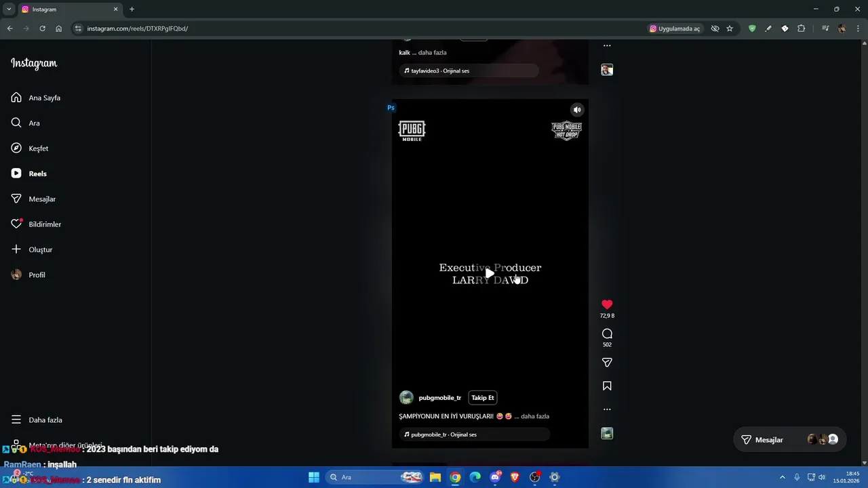Open Brave browser from the taskbar

515,477
